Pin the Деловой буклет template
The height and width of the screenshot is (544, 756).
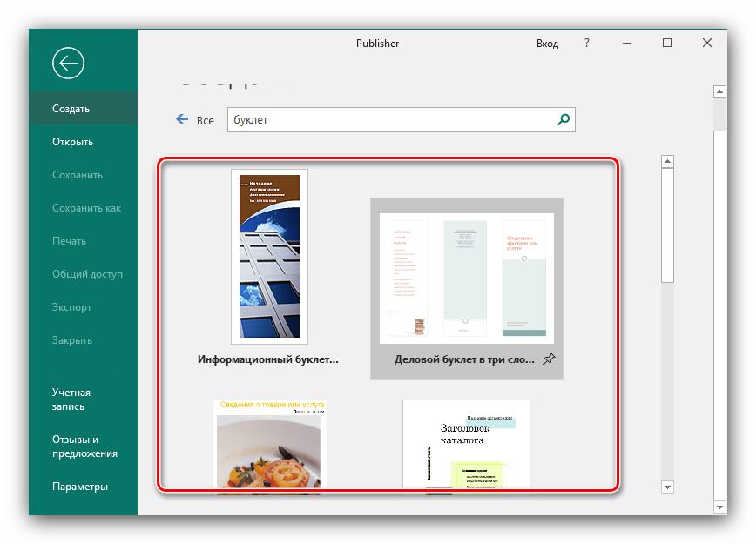coord(549,359)
